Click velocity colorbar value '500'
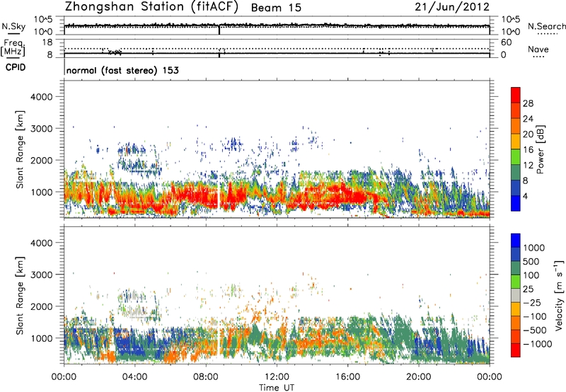Image resolution: width=566 pixels, height=392 pixels. pyautogui.click(x=531, y=262)
